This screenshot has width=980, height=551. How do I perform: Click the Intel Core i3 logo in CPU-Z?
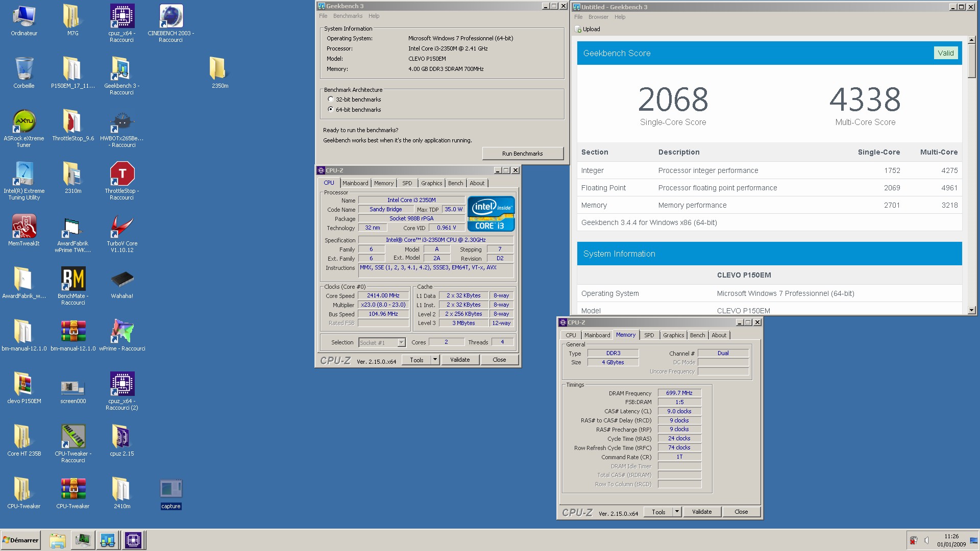491,214
